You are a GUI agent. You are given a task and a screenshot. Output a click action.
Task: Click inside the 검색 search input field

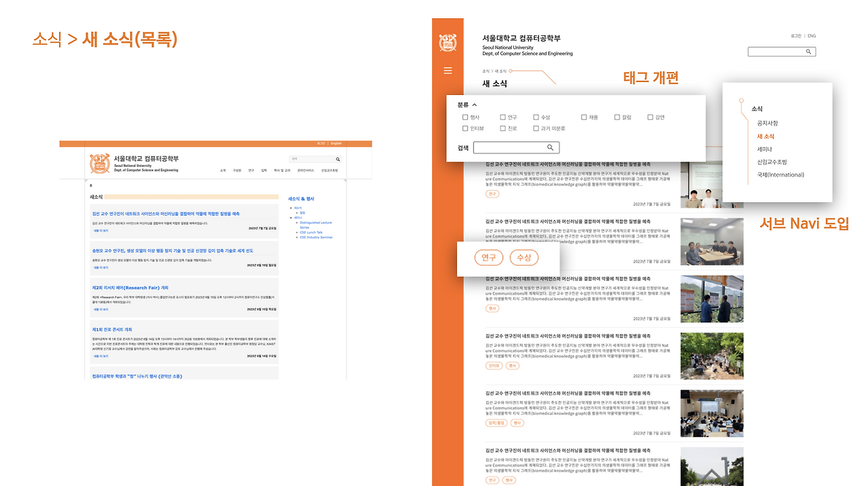[512, 147]
